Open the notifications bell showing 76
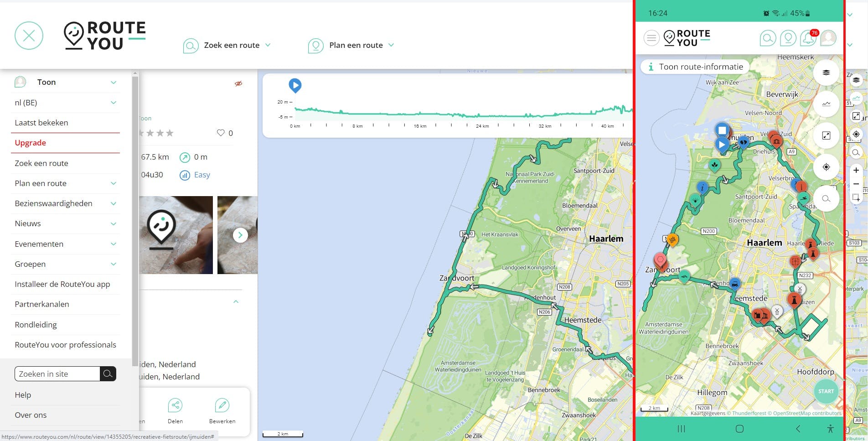868x441 pixels. pos(808,39)
